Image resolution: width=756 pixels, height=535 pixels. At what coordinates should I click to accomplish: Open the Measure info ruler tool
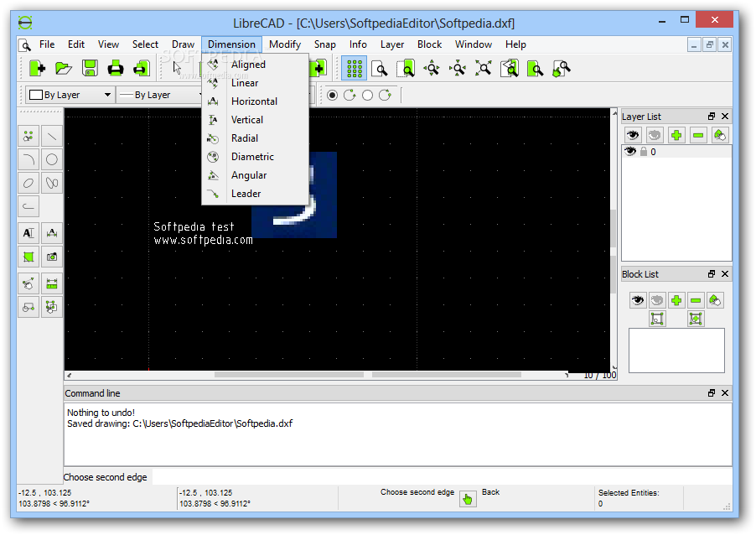pos(52,283)
